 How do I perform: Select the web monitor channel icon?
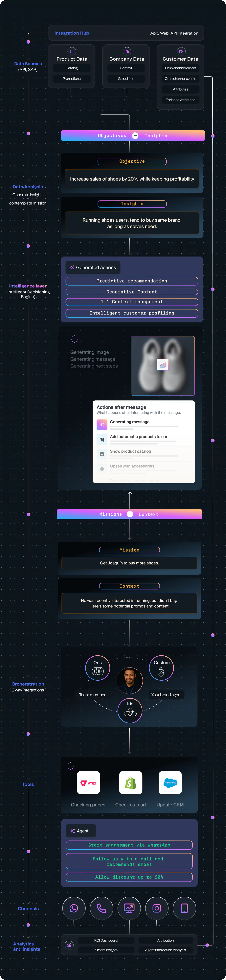tap(129, 909)
